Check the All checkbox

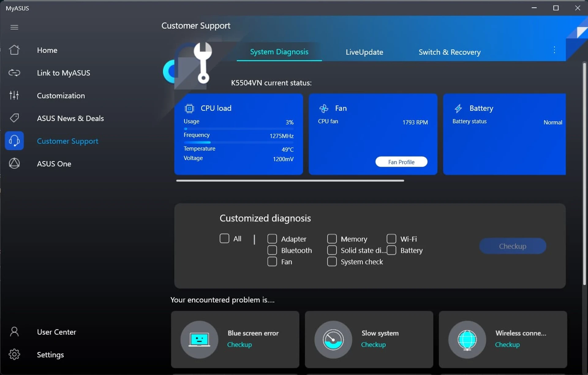[x=224, y=238]
